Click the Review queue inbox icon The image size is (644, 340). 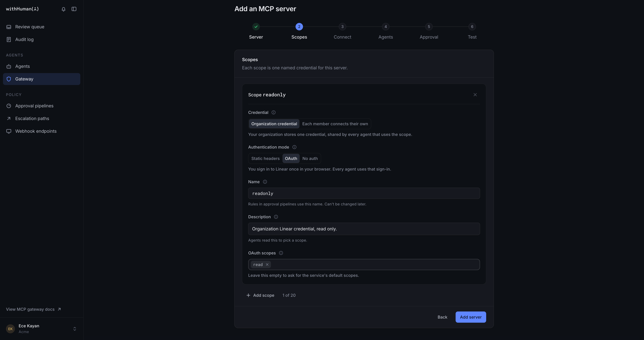tap(9, 27)
